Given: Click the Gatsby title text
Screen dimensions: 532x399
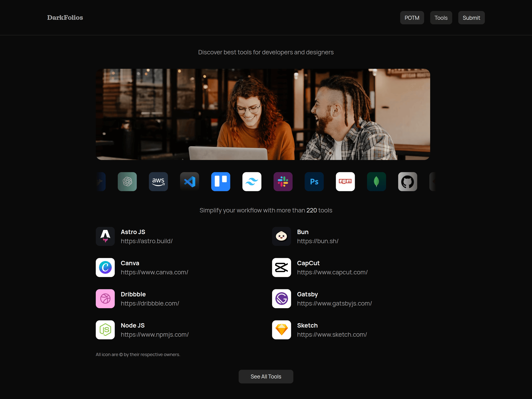Looking at the screenshot, I should click(307, 294).
